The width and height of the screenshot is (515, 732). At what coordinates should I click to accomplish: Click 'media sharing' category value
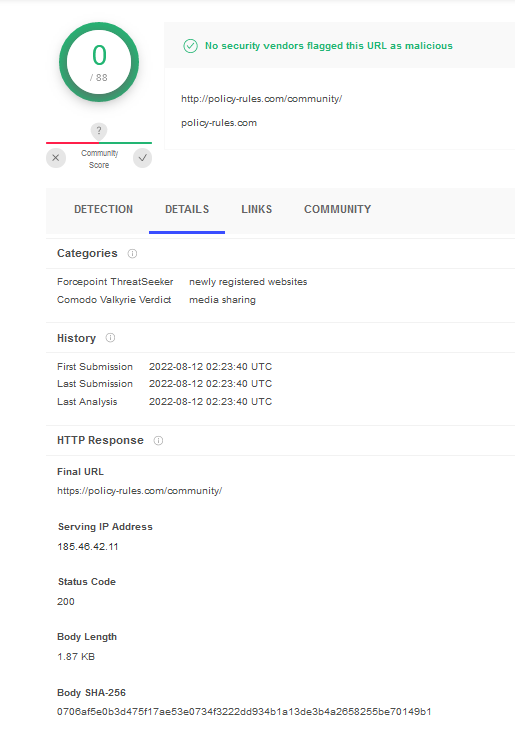coord(222,300)
